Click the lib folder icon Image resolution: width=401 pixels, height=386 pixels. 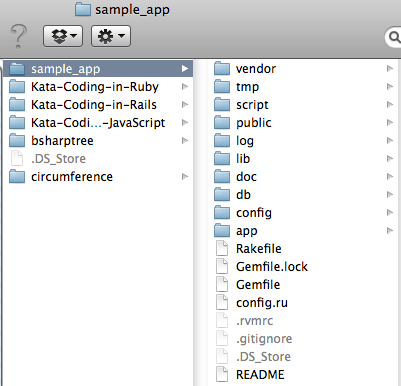point(222,159)
